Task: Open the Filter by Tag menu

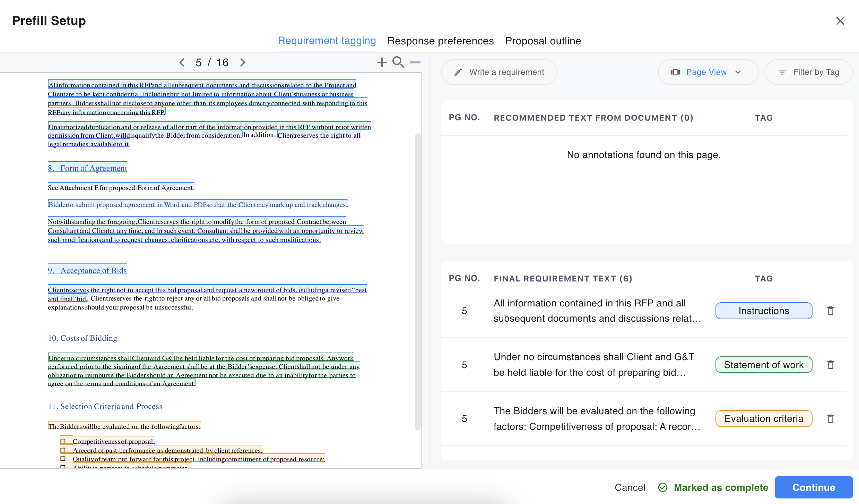Action: 808,72
